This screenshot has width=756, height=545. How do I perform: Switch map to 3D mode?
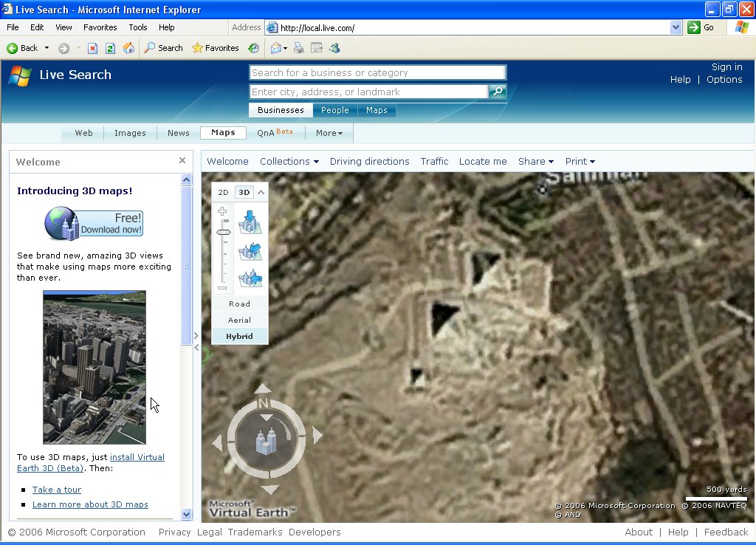pyautogui.click(x=244, y=192)
